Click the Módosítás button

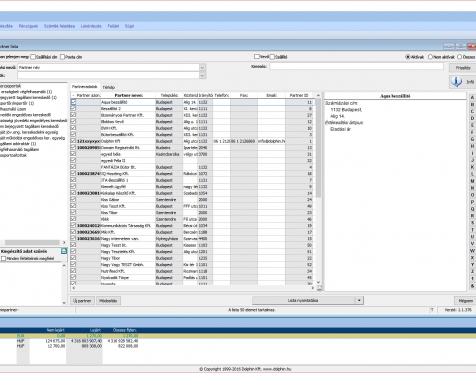click(x=109, y=301)
